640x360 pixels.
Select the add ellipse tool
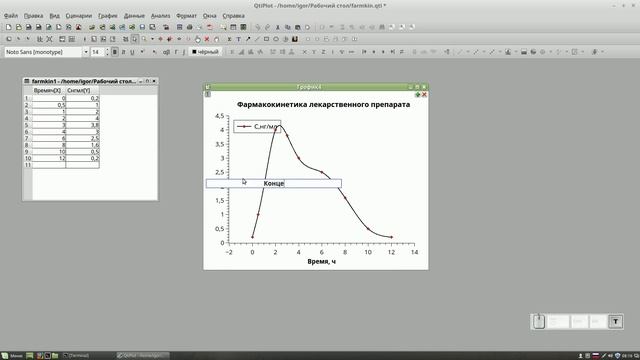tap(276, 39)
